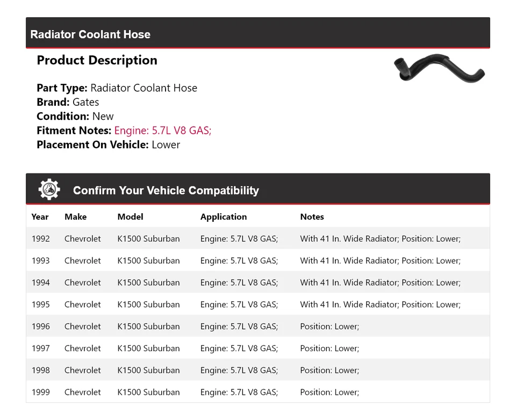
Task: Click the Notes column header
Action: 312,217
